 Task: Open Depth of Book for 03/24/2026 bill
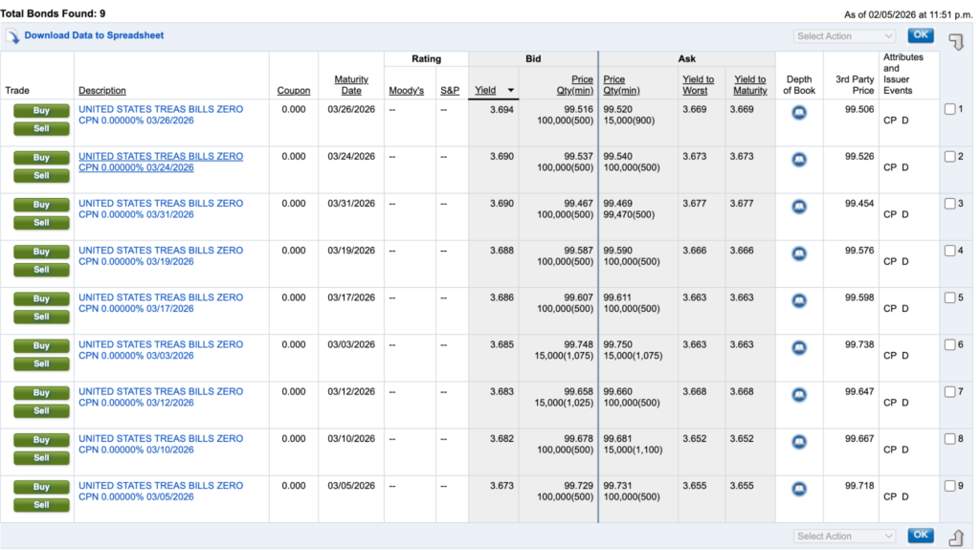pyautogui.click(x=799, y=160)
